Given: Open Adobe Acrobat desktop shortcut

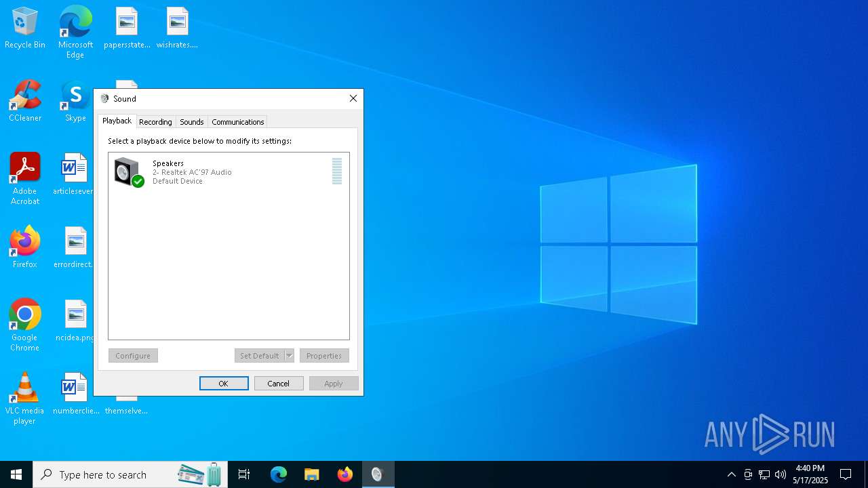Looking at the screenshot, I should [x=25, y=178].
